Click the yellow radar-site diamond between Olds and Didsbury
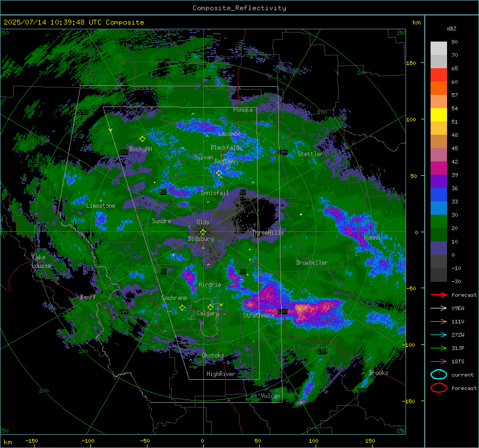This screenshot has height=448, width=479. pos(203,232)
